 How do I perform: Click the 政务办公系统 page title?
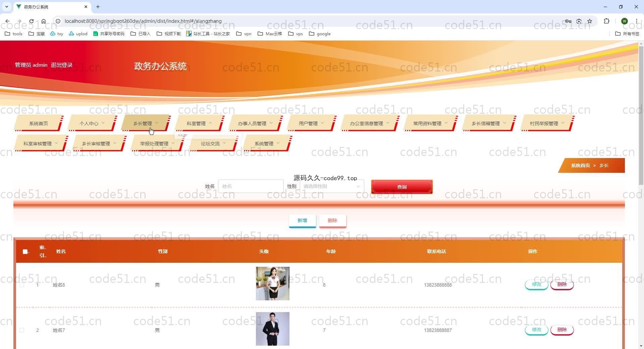click(160, 66)
